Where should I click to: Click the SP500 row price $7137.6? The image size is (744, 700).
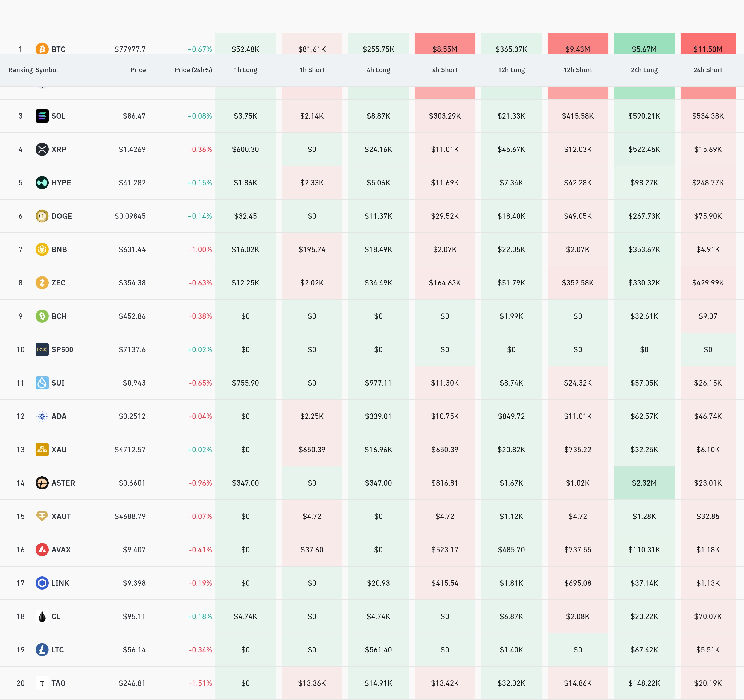click(132, 349)
